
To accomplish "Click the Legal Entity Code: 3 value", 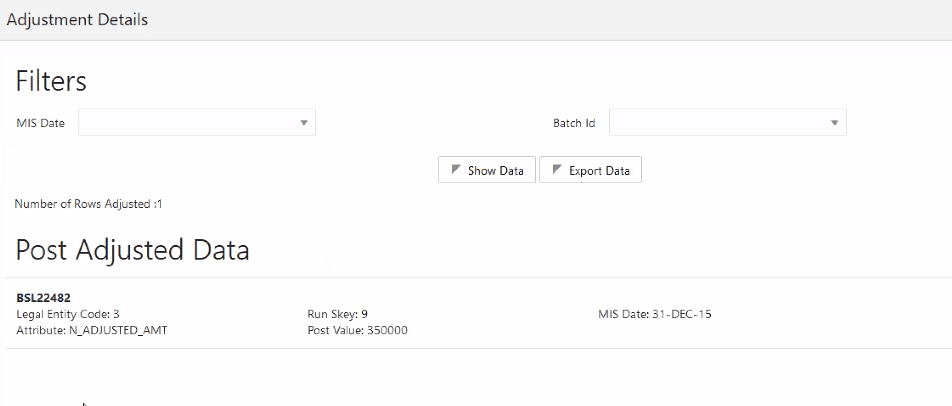I will click(68, 314).
